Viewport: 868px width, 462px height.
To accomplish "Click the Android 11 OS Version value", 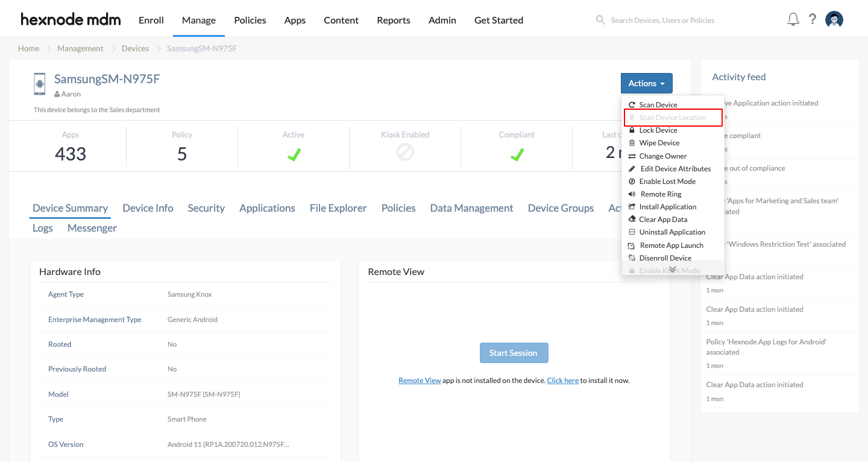I will coord(228,445).
